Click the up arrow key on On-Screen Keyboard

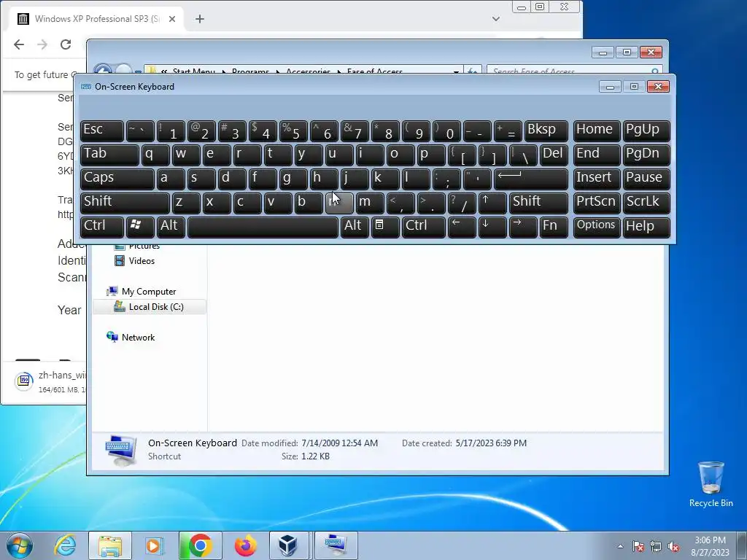tap(492, 203)
